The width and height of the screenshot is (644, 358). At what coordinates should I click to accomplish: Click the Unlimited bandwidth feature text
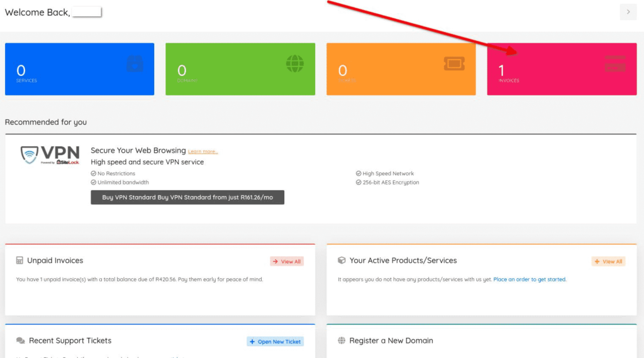123,183
